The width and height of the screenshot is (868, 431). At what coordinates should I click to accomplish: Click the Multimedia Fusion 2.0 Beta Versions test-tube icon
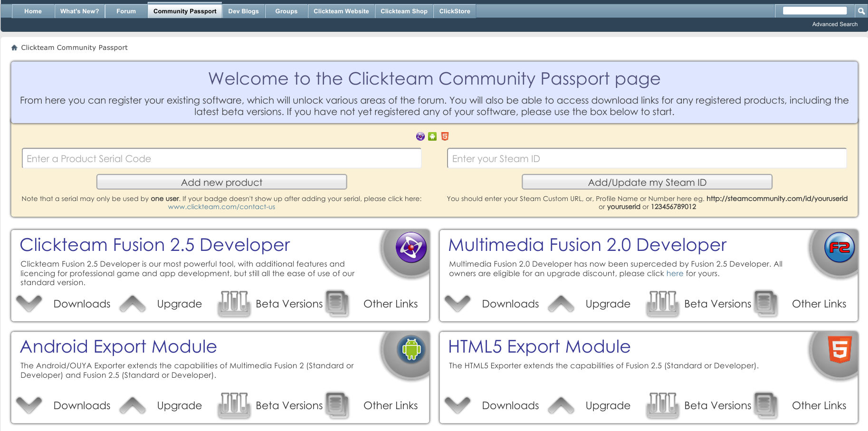662,304
